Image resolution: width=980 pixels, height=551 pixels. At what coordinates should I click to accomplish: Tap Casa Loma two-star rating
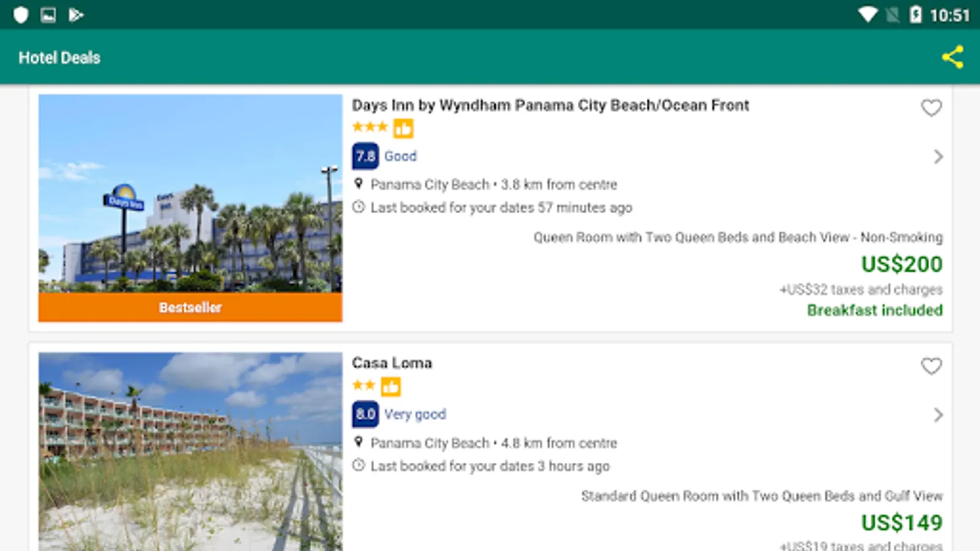364,385
